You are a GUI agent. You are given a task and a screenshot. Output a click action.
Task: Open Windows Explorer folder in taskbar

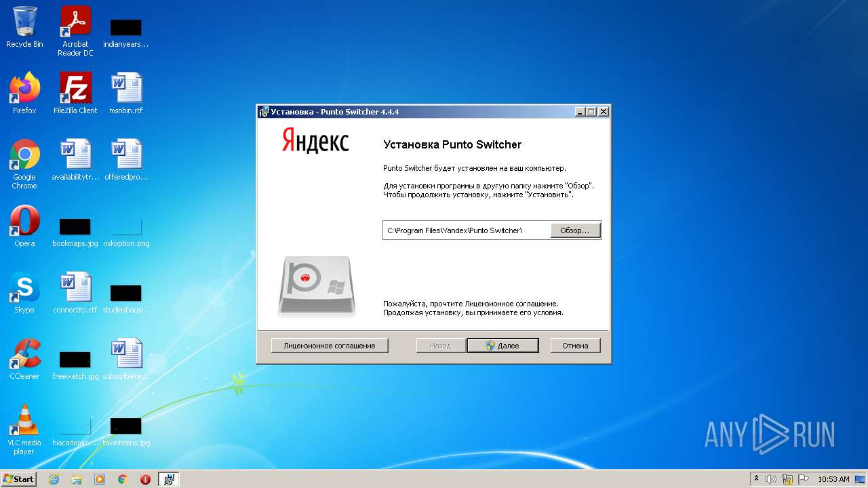pos(77,479)
